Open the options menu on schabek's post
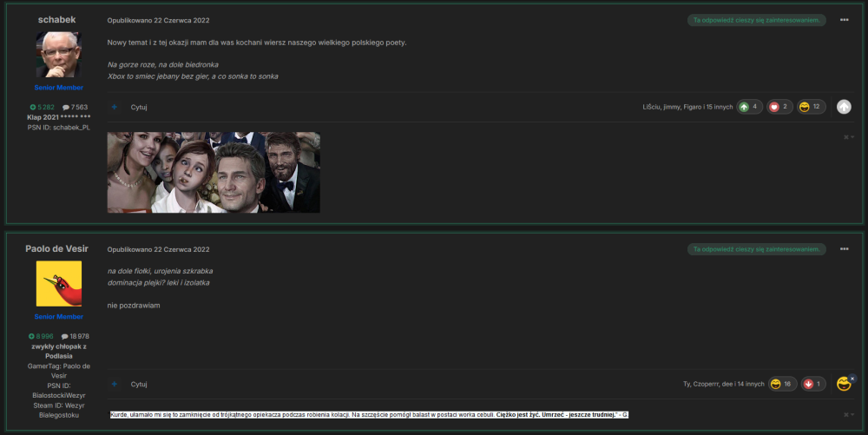The image size is (868, 435). click(844, 19)
